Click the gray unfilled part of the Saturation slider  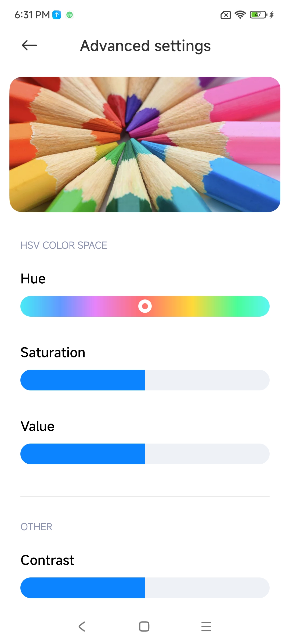click(x=207, y=380)
